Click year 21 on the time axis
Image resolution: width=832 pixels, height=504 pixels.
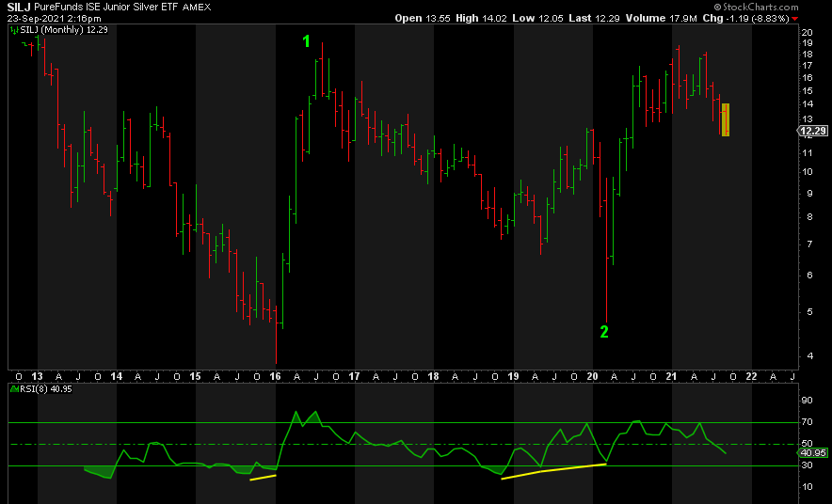pyautogui.click(x=672, y=376)
